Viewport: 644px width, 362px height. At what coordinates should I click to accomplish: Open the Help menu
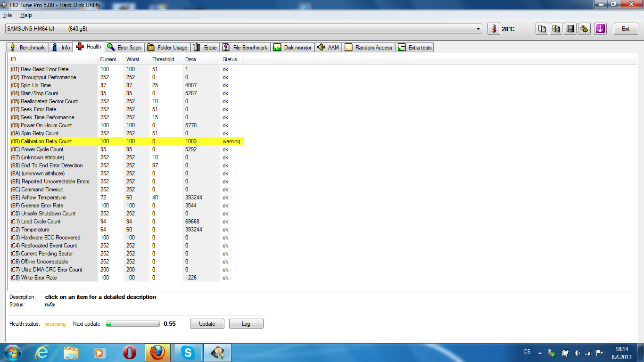[26, 15]
